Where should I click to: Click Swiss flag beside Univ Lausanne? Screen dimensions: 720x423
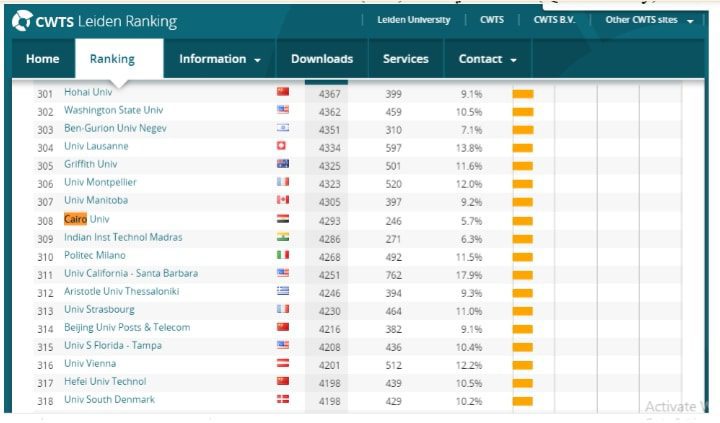tap(281, 146)
